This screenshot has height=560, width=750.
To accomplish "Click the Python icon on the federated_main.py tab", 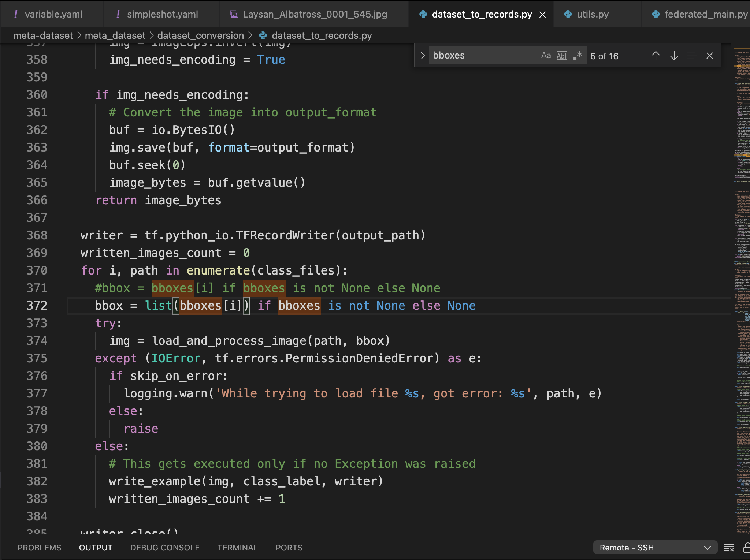I will point(656,15).
